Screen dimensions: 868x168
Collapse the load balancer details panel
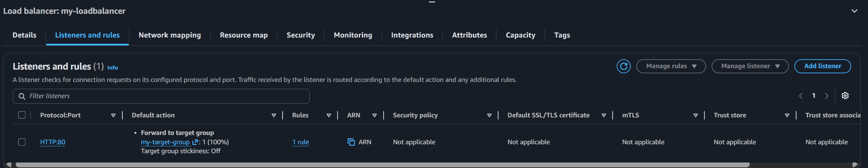tap(854, 11)
